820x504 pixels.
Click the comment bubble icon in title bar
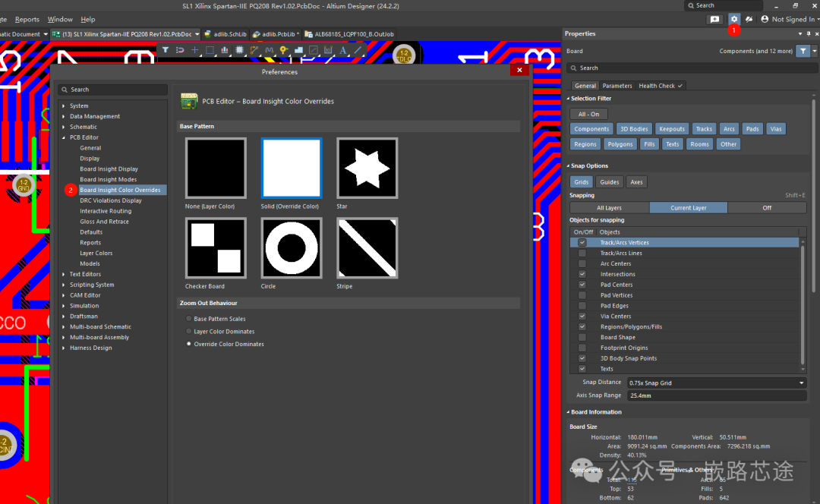714,19
